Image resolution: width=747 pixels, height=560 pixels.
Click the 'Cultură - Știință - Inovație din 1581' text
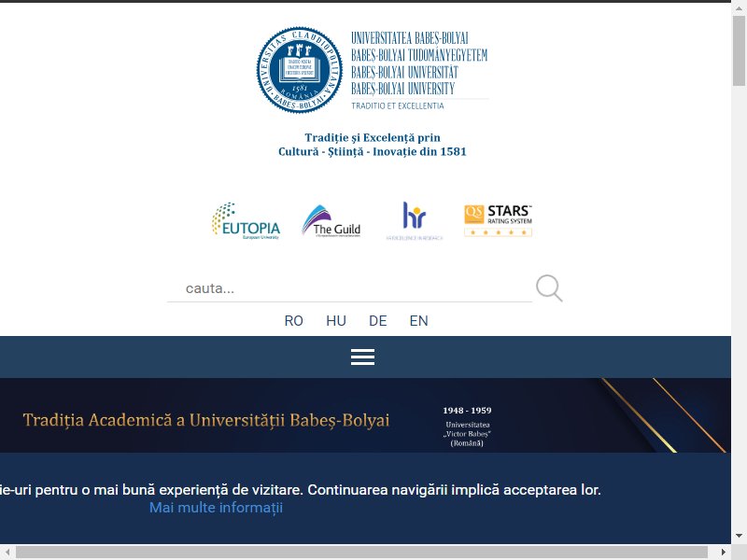point(373,152)
